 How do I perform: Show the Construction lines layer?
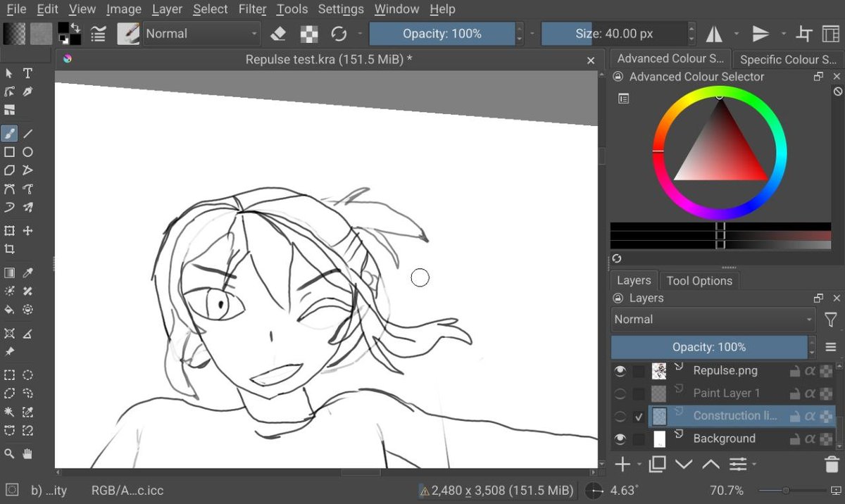[620, 415]
